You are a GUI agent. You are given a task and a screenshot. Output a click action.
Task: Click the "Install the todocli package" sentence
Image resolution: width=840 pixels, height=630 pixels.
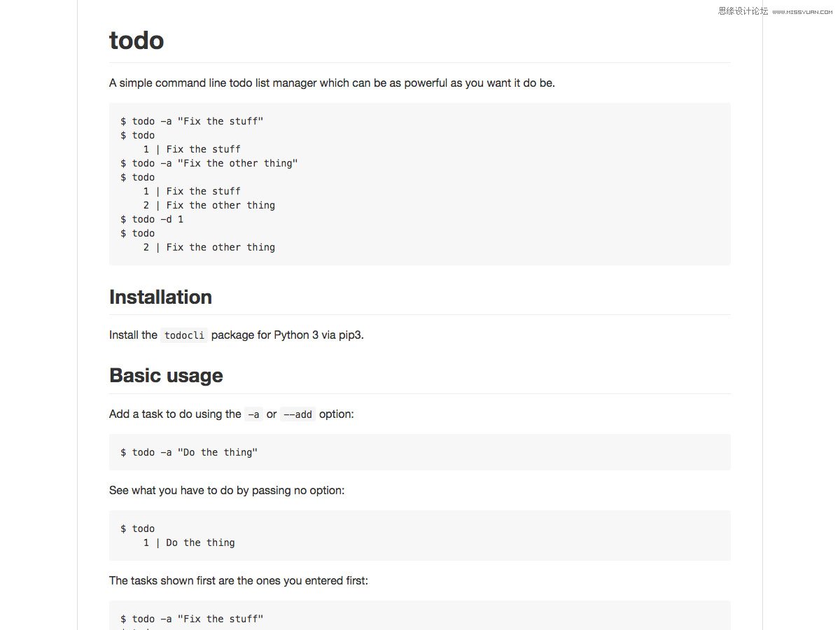pyautogui.click(x=237, y=335)
